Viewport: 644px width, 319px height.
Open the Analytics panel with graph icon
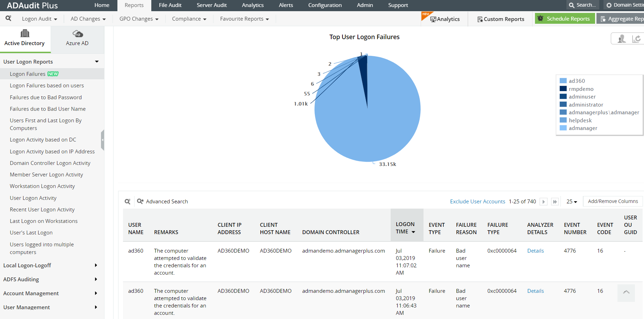pos(444,19)
